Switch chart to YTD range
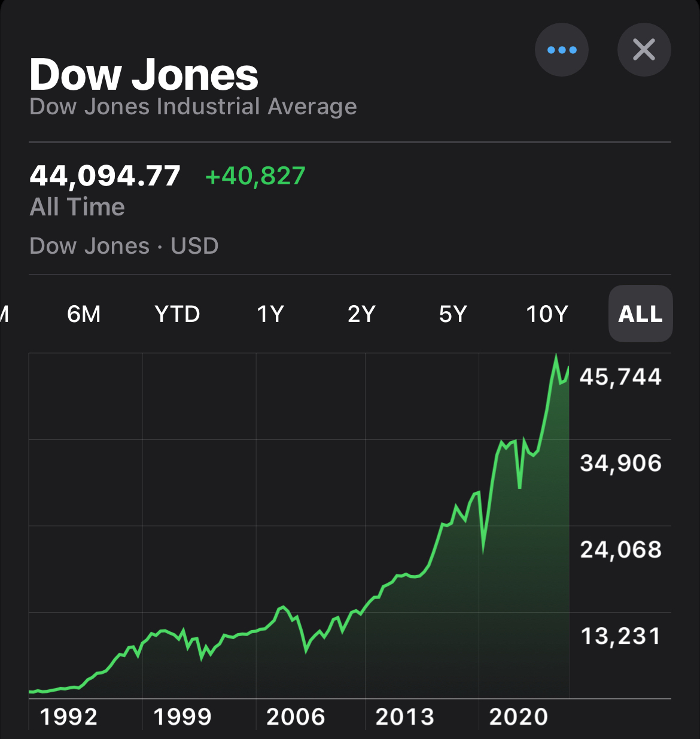 point(177,314)
